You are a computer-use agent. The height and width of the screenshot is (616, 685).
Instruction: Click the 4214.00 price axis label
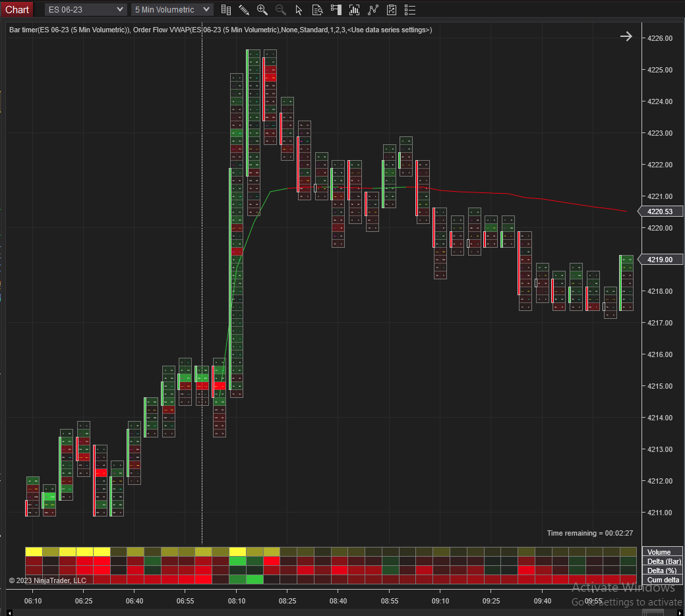660,418
